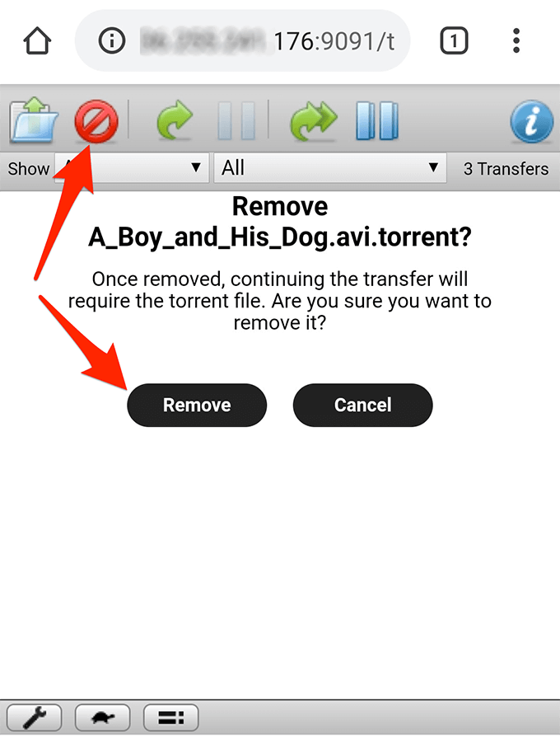Pause all torrents blue bars icon
This screenshot has height=741, width=560.
pyautogui.click(x=377, y=121)
